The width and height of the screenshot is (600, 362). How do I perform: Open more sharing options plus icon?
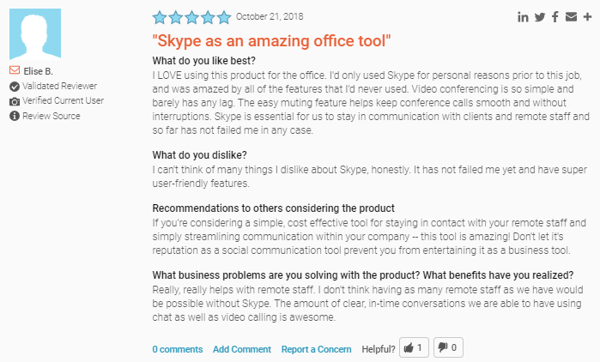(x=587, y=17)
